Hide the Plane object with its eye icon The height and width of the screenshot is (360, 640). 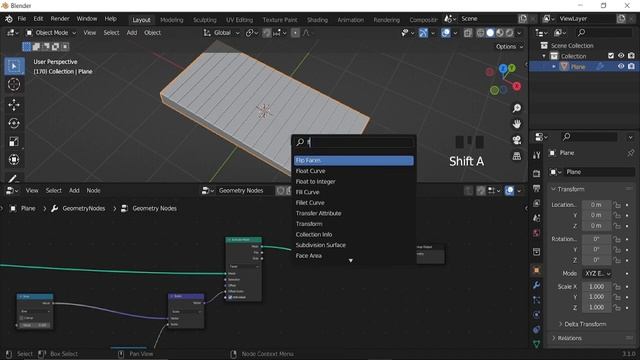pos(621,67)
